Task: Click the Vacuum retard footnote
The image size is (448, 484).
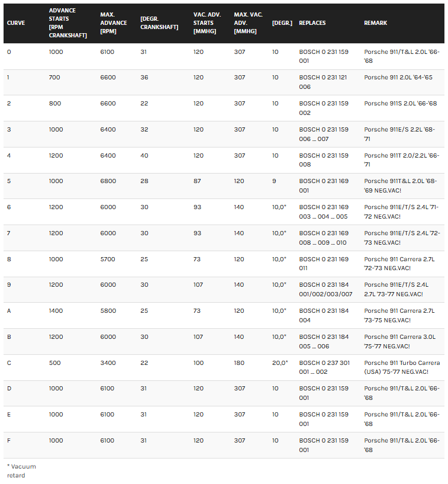Action: click(21, 470)
